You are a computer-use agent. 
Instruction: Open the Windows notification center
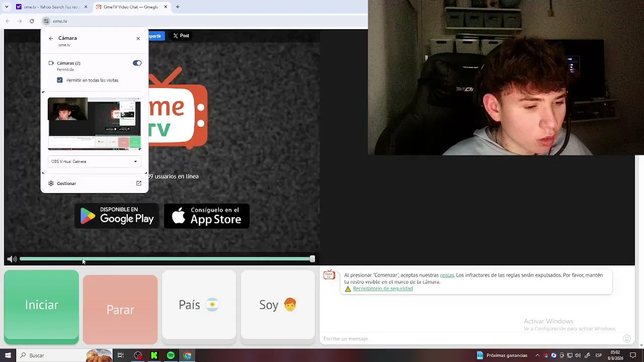pos(633,355)
